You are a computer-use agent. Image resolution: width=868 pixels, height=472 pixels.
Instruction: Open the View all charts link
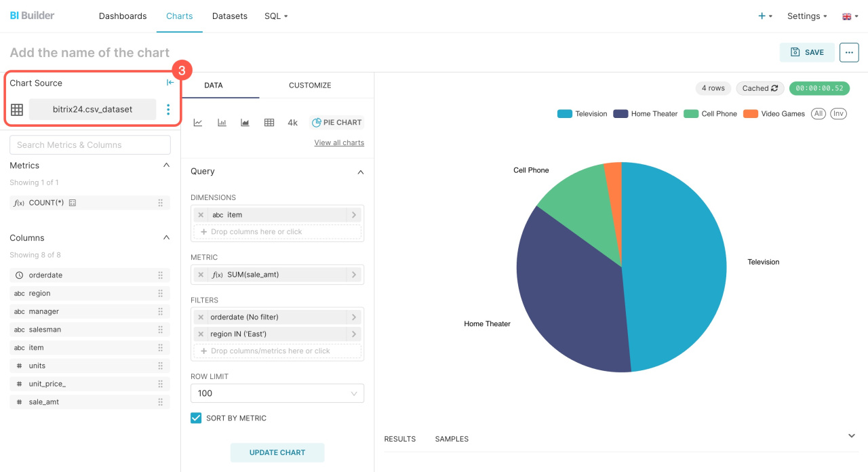coord(339,143)
